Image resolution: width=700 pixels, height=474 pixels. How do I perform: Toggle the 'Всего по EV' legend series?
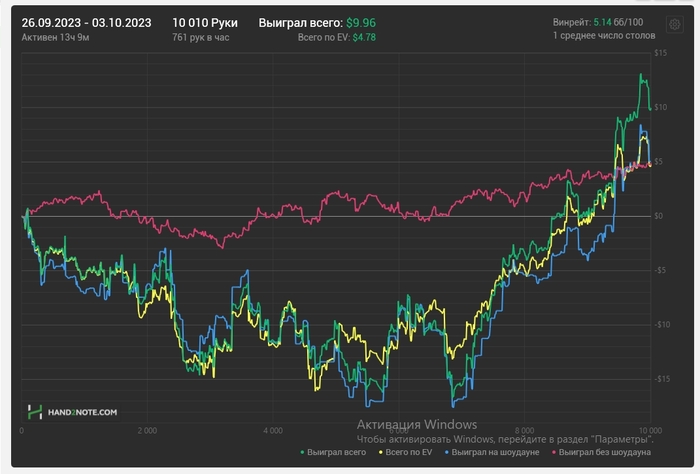[405, 452]
